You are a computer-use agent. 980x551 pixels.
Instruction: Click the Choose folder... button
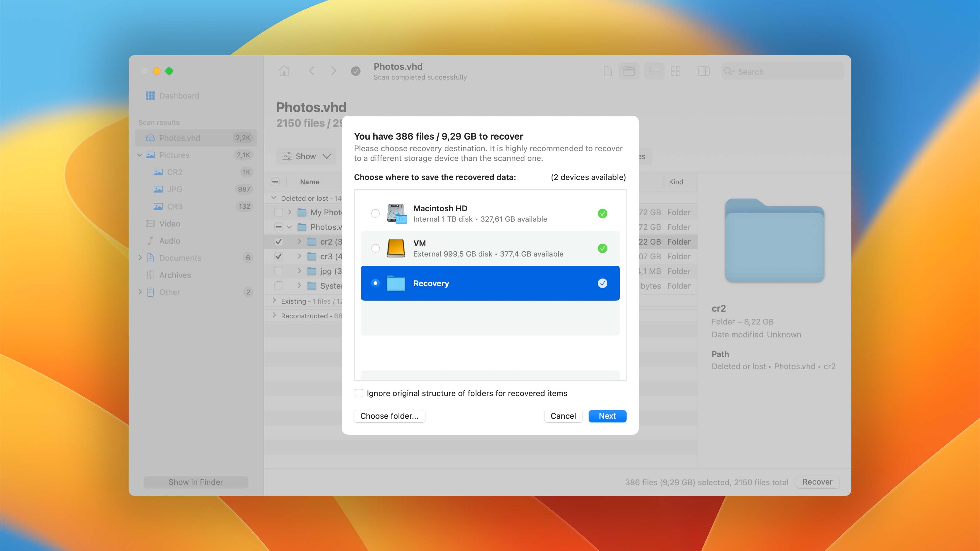[x=389, y=416]
